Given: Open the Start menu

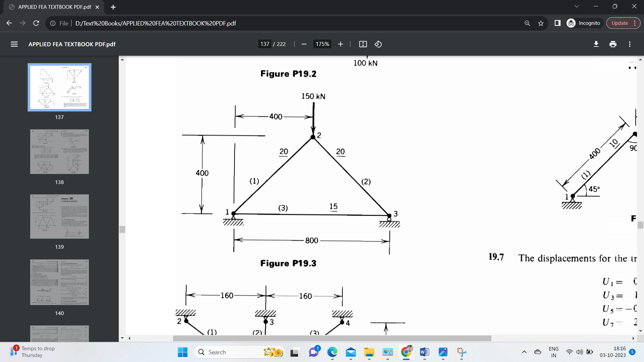Looking at the screenshot, I should 182,352.
